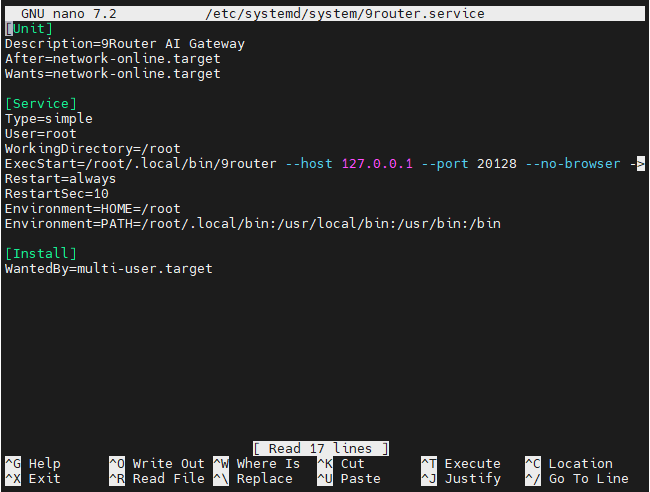Click the User=root line
Image resolution: width=650 pixels, height=492 pixels.
click(41, 134)
